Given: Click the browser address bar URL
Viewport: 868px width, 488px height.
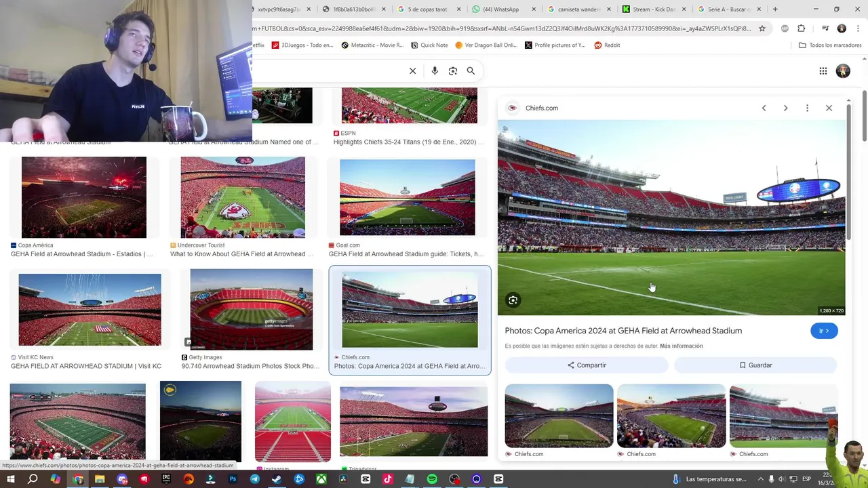Looking at the screenshot, I should (502, 28).
